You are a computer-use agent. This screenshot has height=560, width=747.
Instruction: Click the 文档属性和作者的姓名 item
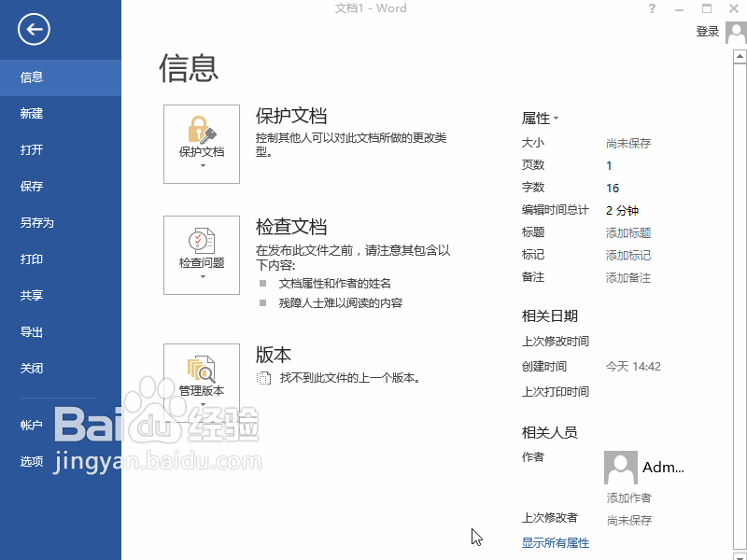point(335,284)
